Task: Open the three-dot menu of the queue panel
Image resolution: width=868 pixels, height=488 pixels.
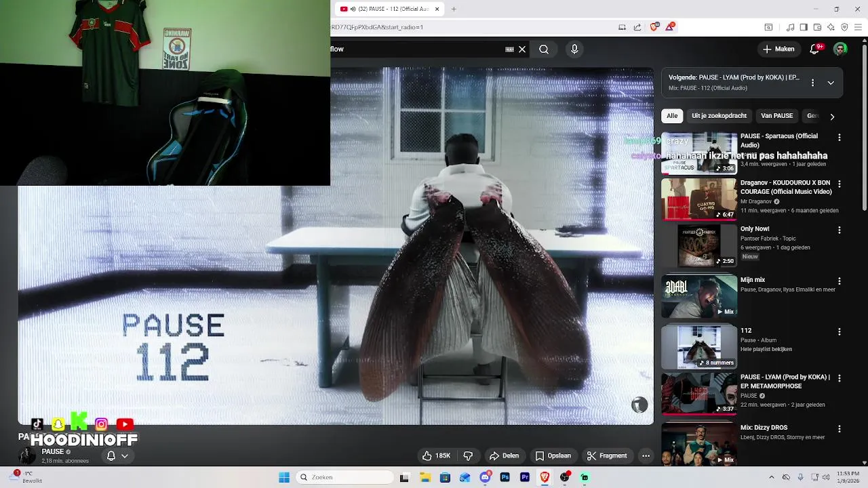Action: (x=812, y=83)
